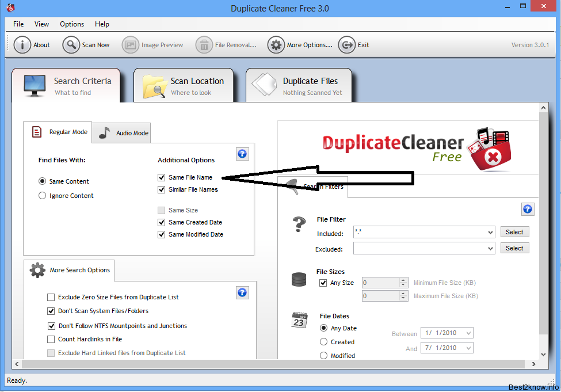Select the Ignore Content radio button
The width and height of the screenshot is (561, 392).
pyautogui.click(x=42, y=196)
